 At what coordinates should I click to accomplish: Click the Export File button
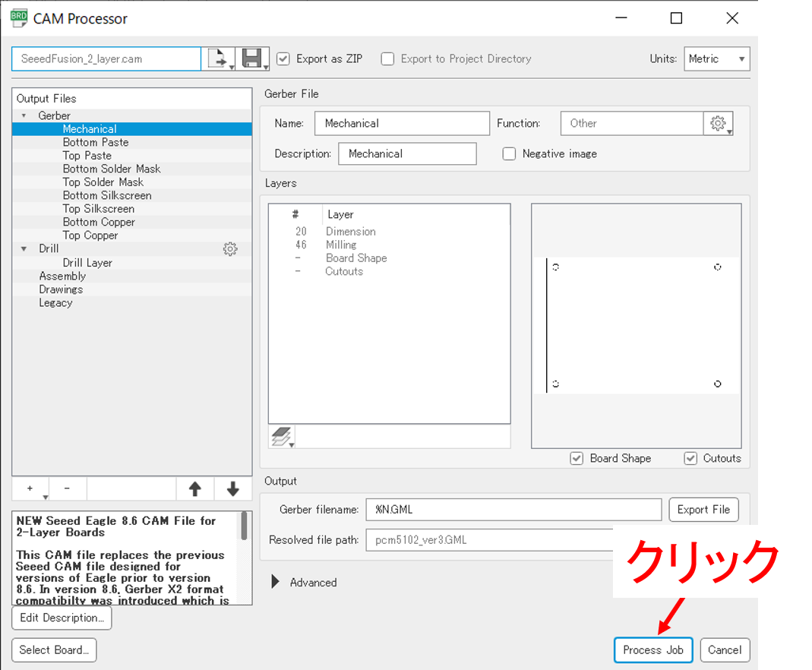pyautogui.click(x=703, y=510)
